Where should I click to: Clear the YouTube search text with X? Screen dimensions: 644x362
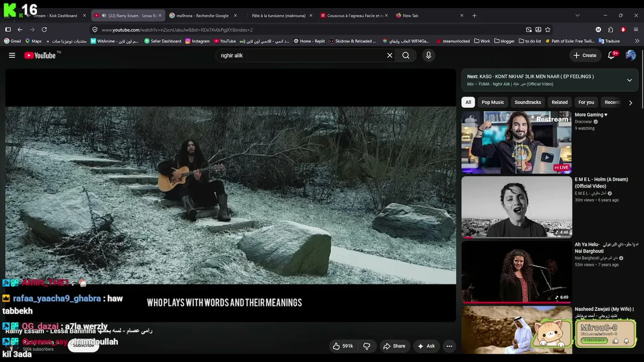[389, 55]
